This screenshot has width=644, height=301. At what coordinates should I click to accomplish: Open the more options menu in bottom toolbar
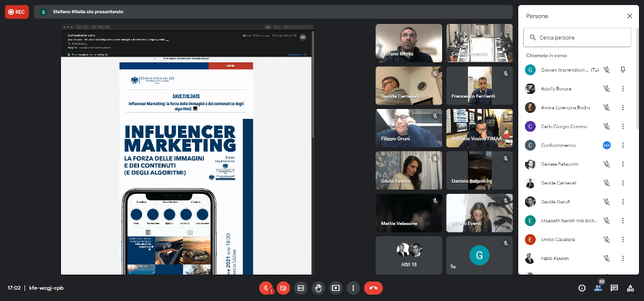point(353,288)
